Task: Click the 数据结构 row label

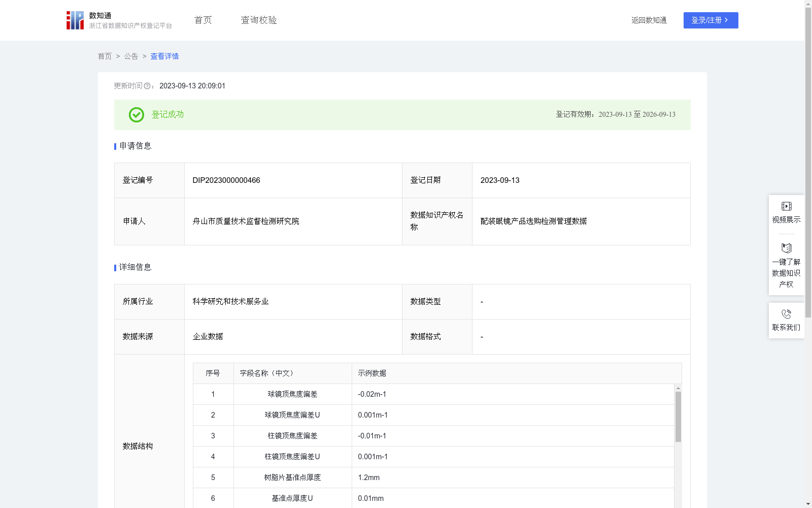Action: click(x=138, y=447)
